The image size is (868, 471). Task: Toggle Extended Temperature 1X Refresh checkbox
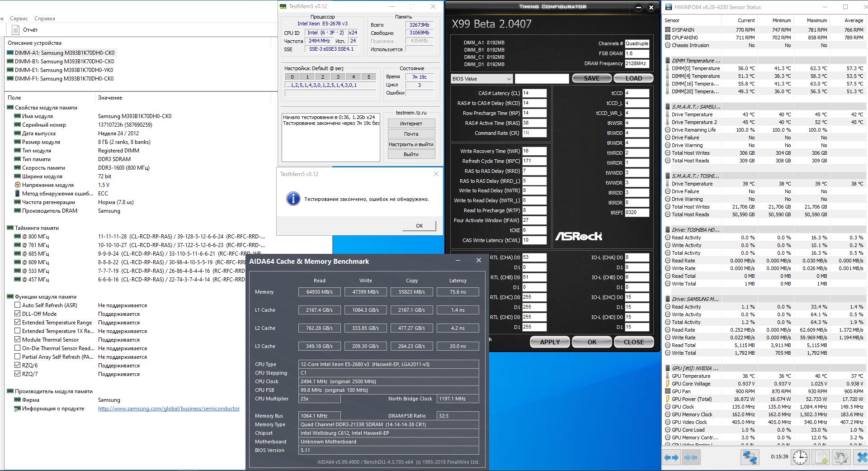tap(18, 331)
